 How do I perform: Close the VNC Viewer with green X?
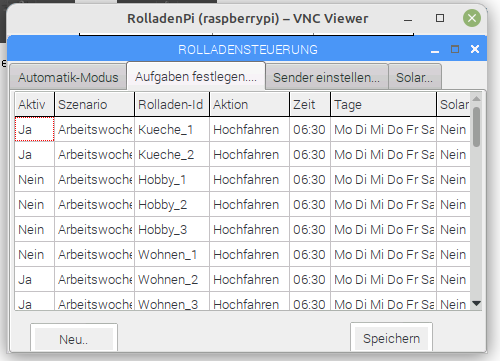pos(472,18)
